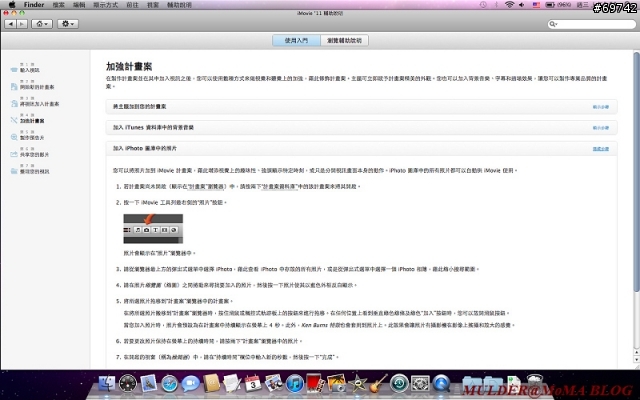Image resolution: width=640 pixels, height=400 pixels.
Task: Switch to the 瀏覽輔助說明 tab
Action: (344, 40)
